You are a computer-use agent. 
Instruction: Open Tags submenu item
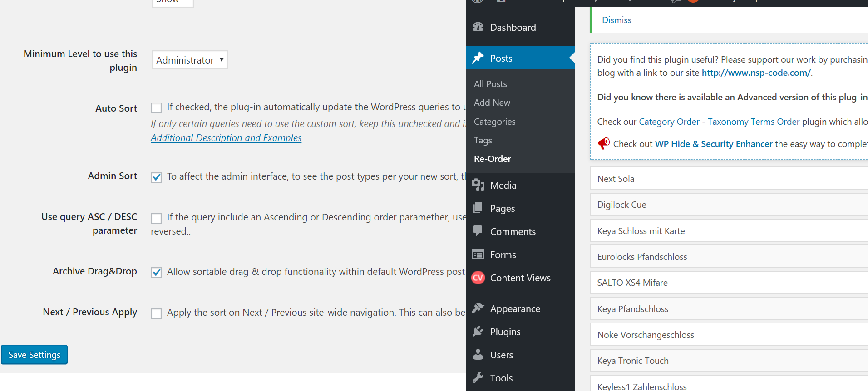click(483, 140)
